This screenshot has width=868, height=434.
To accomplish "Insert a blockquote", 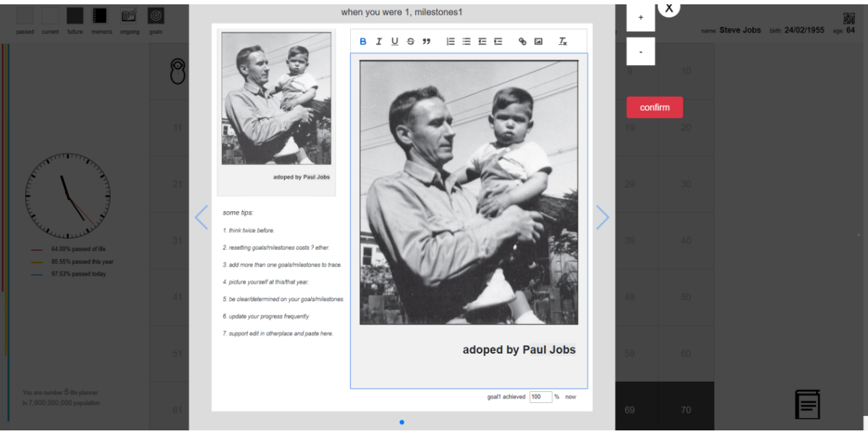I will coord(426,41).
